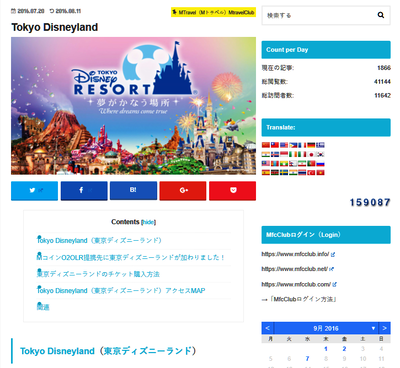Viewport: 400px width, 368px height.
Task: Translate page using the USA flag
Action: click(x=284, y=145)
